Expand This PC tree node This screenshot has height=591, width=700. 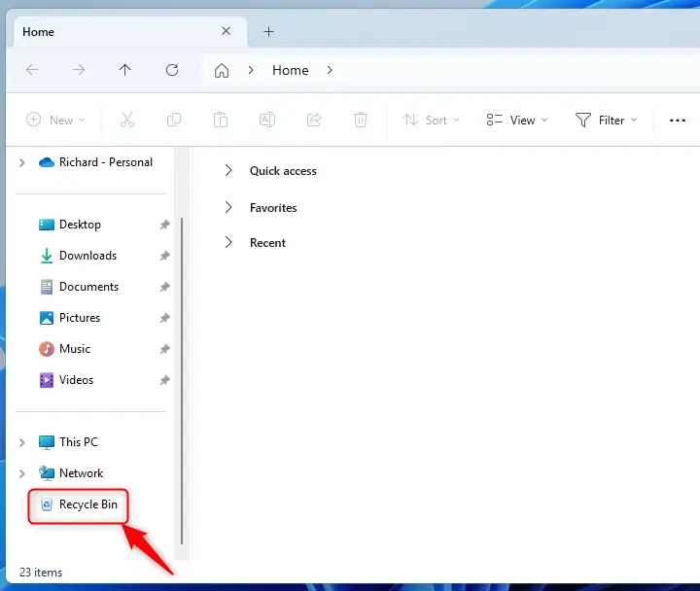click(x=22, y=442)
